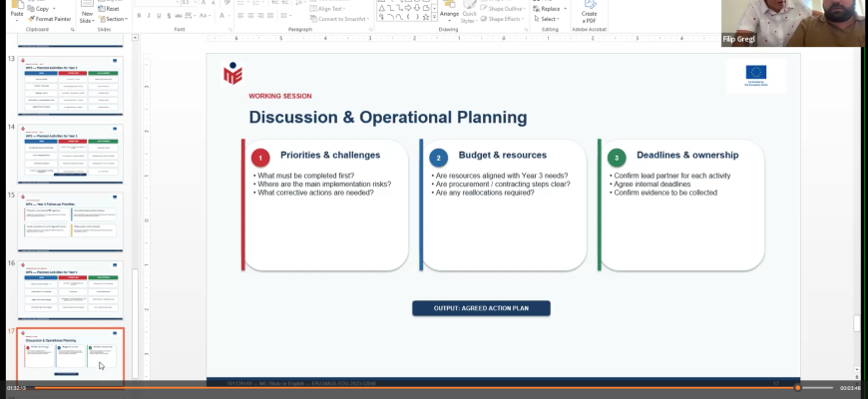The image size is (868, 399).
Task: Open the Drawing dialog launcher
Action: [x=526, y=29]
